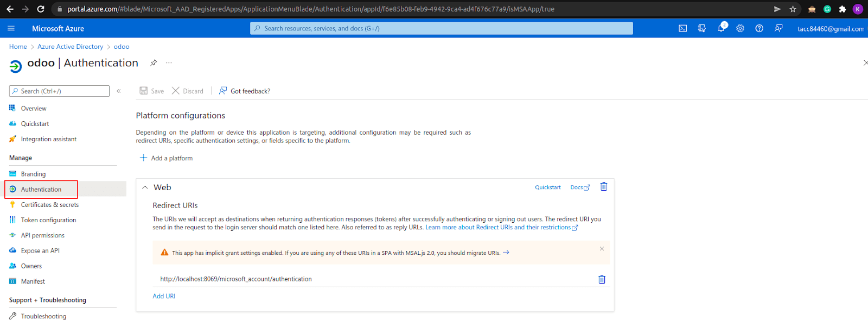
Task: Click the odoo breadcrumb
Action: pyautogui.click(x=122, y=47)
